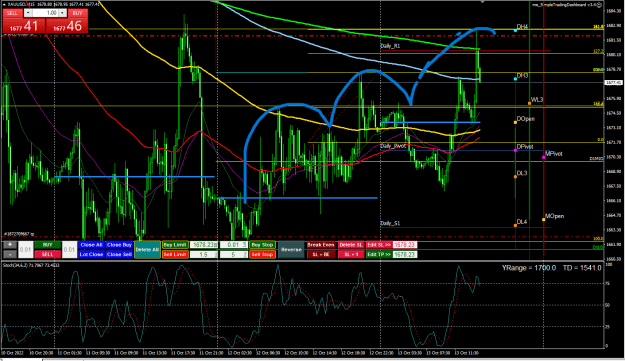Click the Break Even button
This screenshot has width=625, height=361.
321,245
